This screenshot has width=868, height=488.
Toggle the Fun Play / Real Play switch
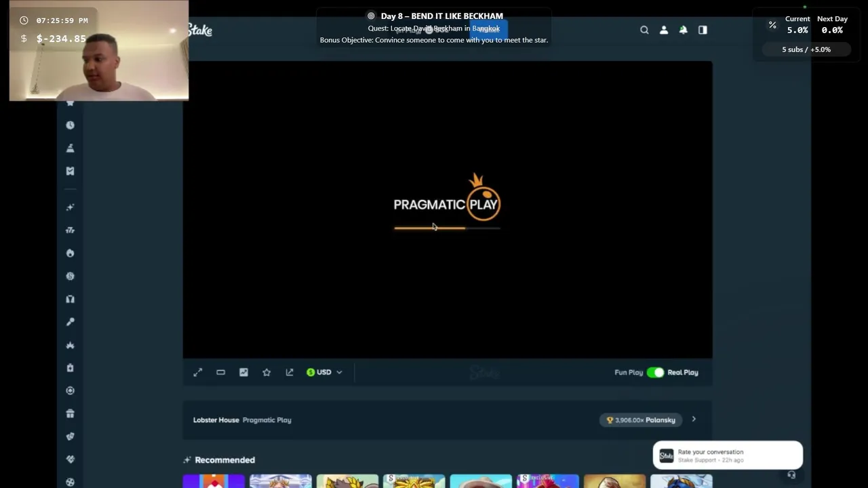tap(655, 372)
